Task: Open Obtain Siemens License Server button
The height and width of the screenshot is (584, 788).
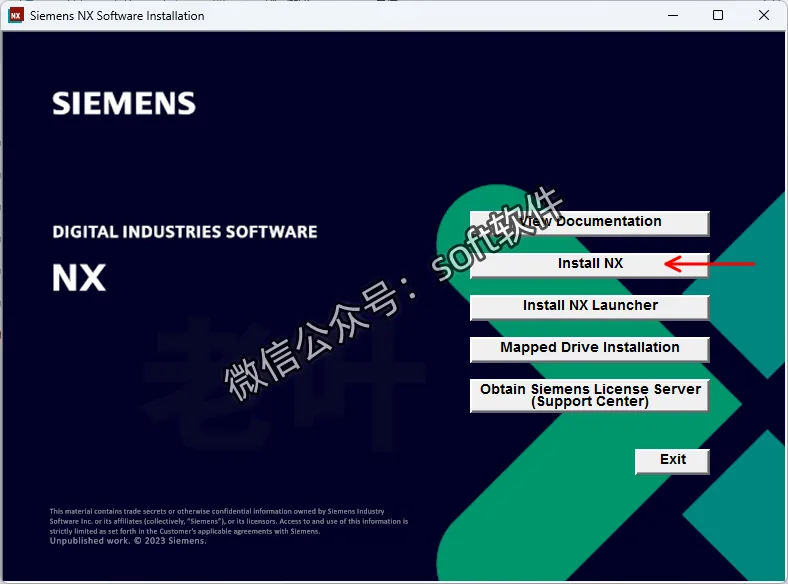Action: click(589, 396)
